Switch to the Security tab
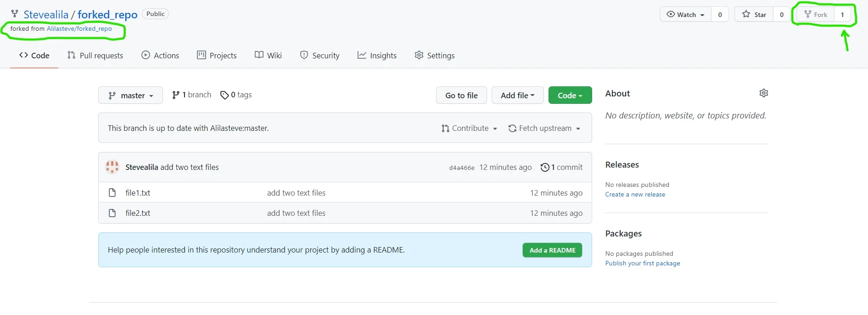This screenshot has height=315, width=868. (x=319, y=56)
